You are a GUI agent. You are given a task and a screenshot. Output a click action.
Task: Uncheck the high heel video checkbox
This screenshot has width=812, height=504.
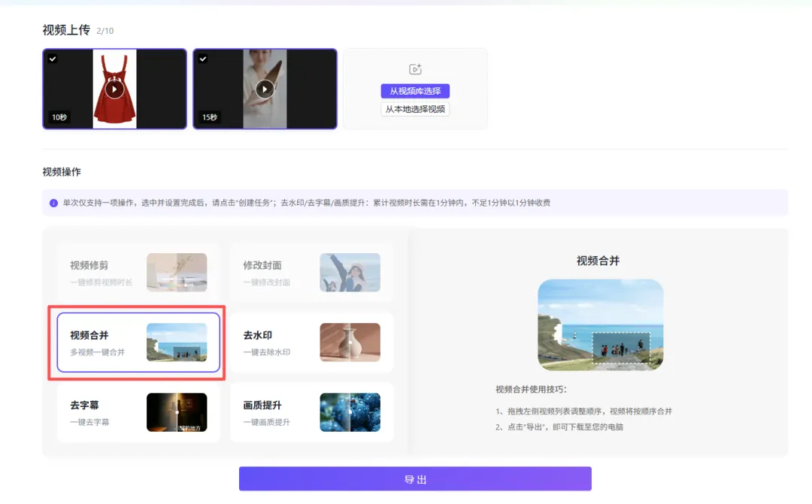pos(203,59)
